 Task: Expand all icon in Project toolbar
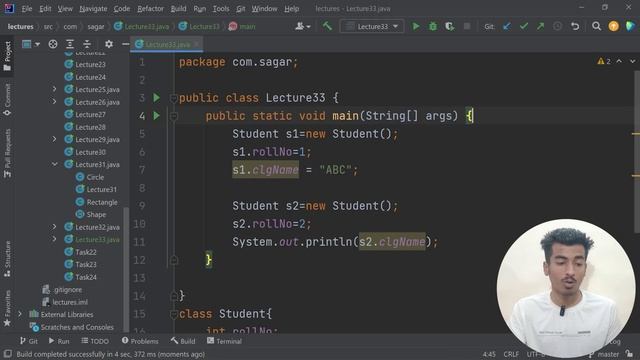click(70, 44)
